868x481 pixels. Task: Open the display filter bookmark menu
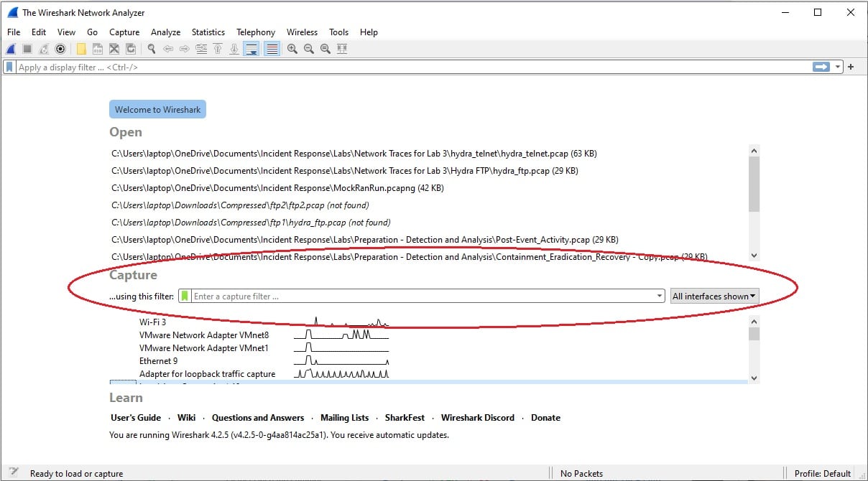point(10,67)
